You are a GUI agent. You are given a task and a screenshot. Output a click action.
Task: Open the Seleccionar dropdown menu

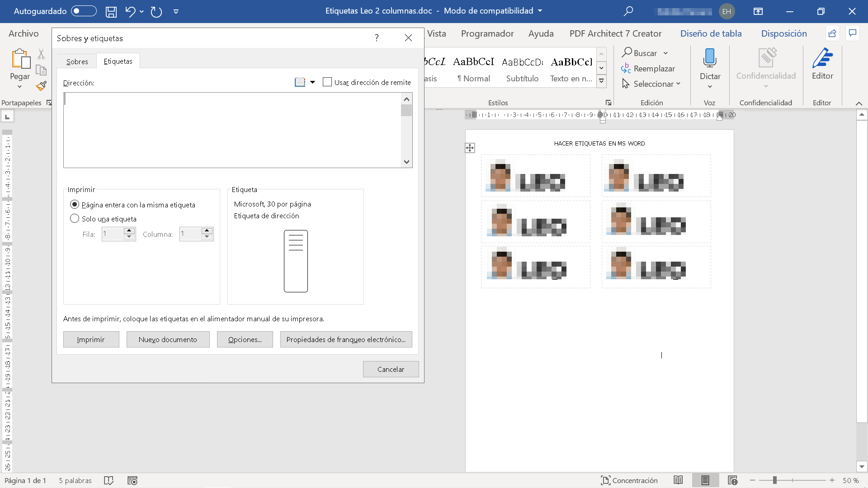[651, 84]
